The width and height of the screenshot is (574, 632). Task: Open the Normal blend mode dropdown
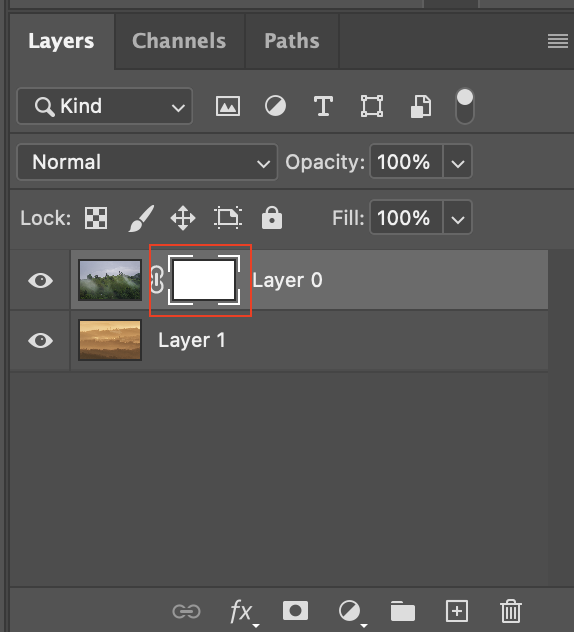click(x=147, y=162)
